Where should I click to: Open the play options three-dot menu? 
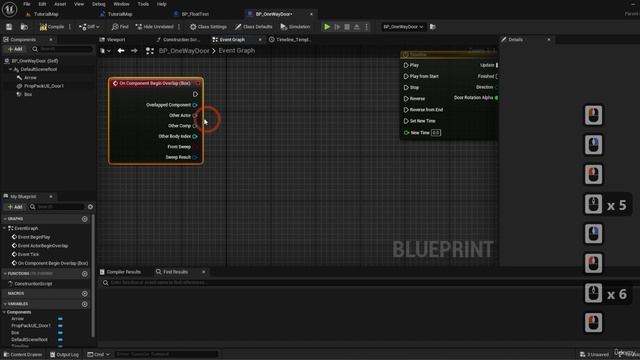tap(367, 27)
